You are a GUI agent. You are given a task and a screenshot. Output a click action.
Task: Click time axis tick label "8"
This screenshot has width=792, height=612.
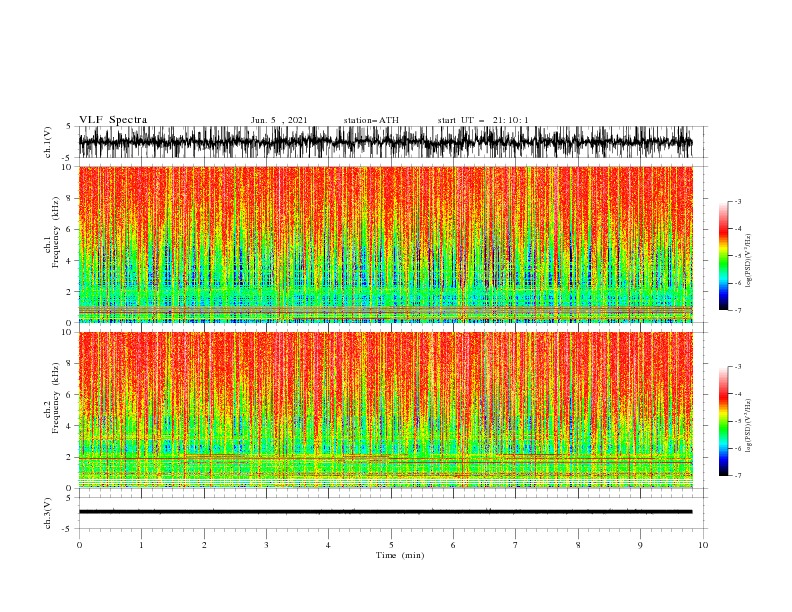[x=578, y=545]
